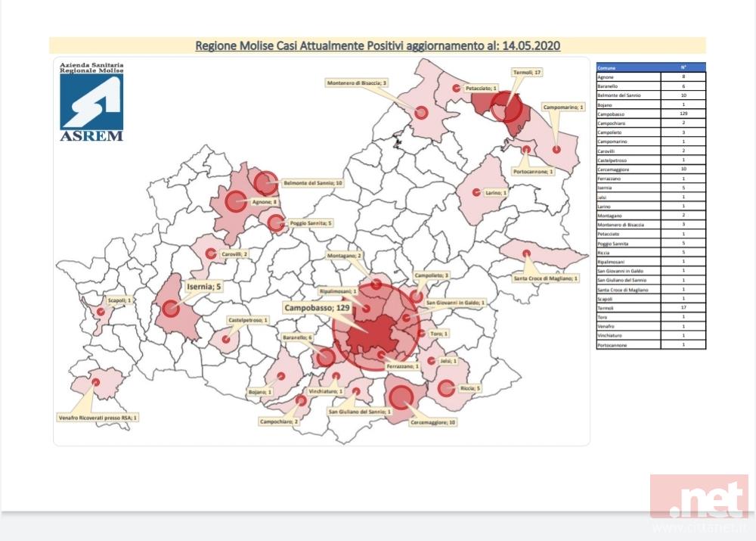Click the Belmonte del Sannio circle marker
The image size is (756, 541).
(x=265, y=182)
